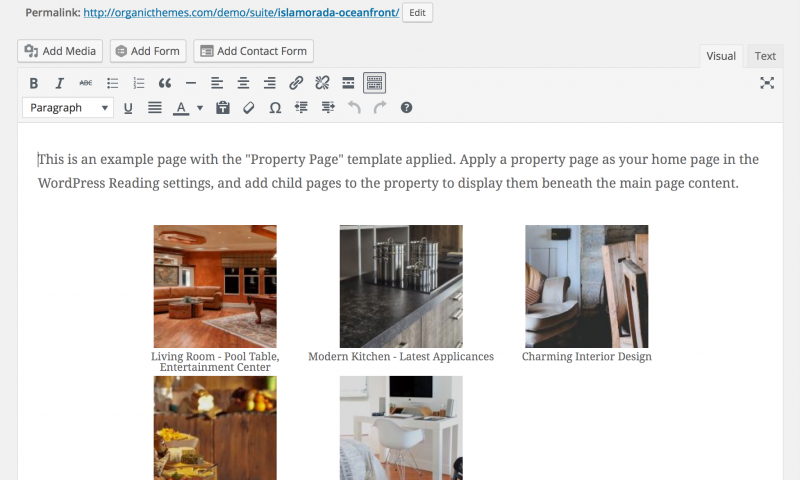The width and height of the screenshot is (800, 480).
Task: Click the Add Media button
Action: (x=60, y=51)
